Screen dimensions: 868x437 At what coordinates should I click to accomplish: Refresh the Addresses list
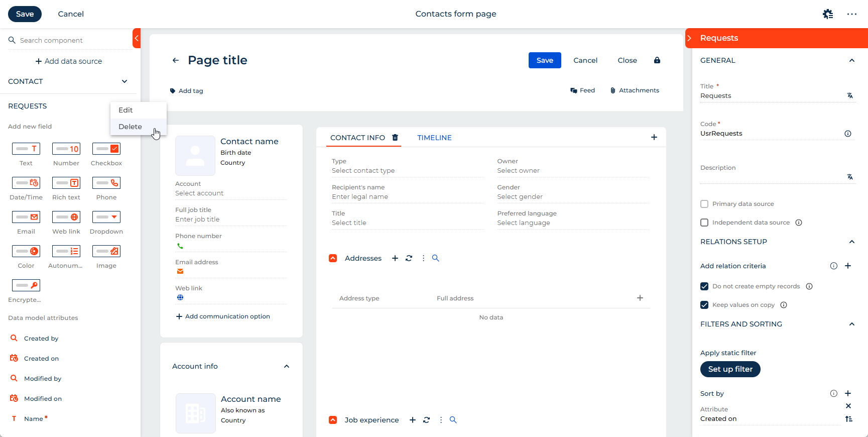coord(409,258)
